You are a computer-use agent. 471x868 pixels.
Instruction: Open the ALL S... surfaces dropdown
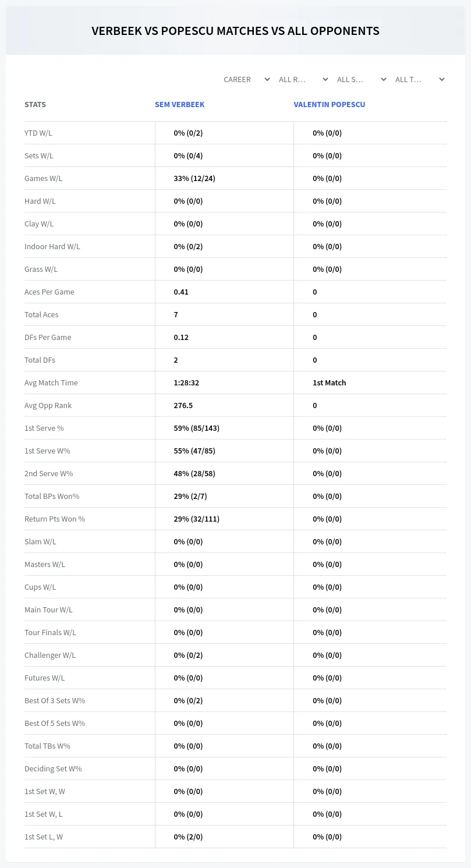coord(362,79)
